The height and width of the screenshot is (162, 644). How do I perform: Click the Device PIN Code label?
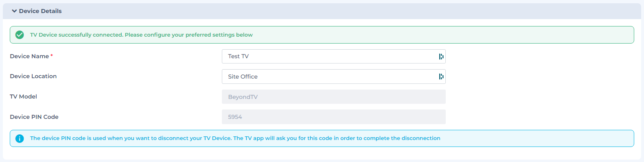pyautogui.click(x=34, y=117)
